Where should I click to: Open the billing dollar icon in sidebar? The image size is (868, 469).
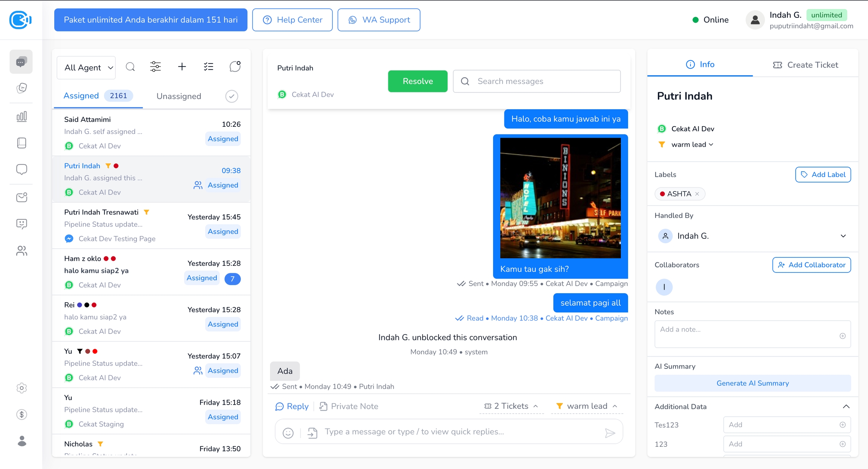coord(21,414)
